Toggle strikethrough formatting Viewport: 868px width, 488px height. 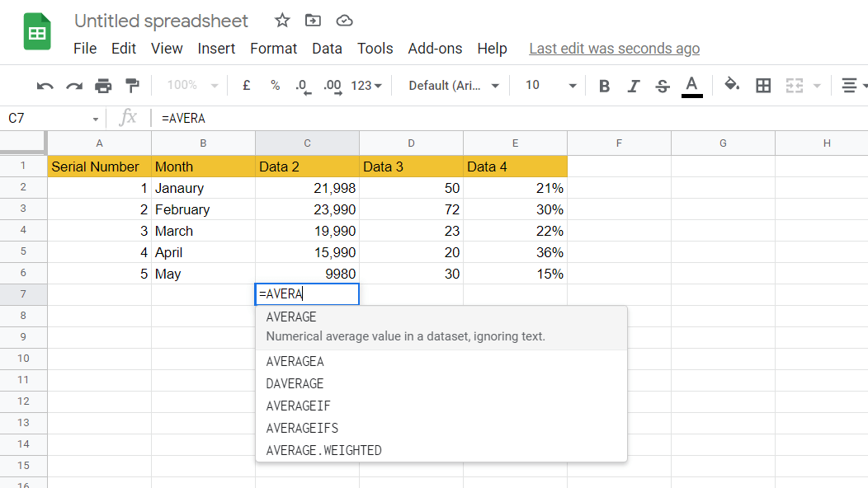pos(662,86)
